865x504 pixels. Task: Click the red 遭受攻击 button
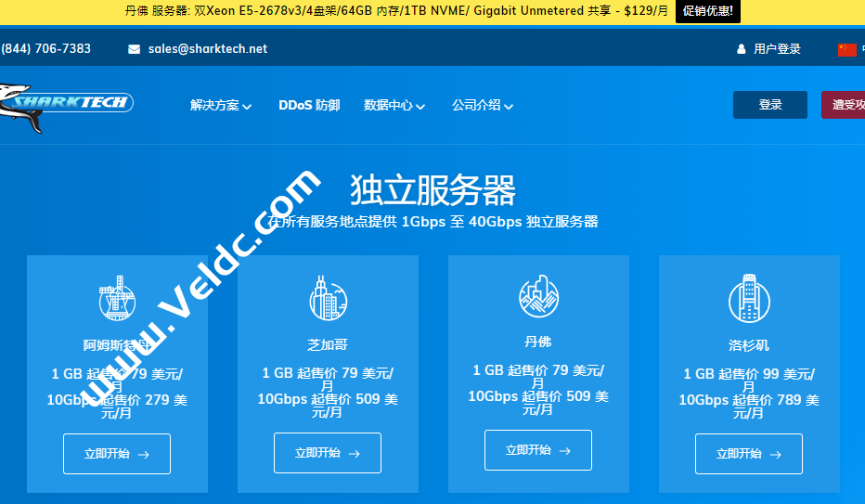[x=843, y=105]
